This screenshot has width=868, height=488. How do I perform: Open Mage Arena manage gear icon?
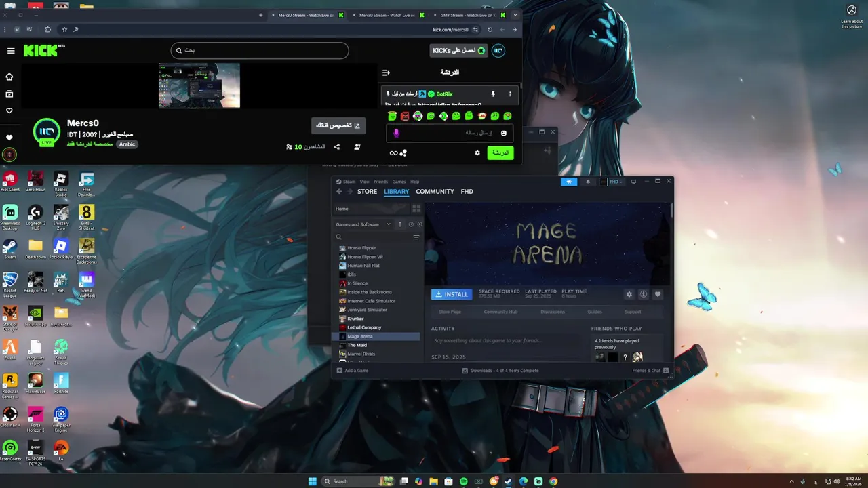(x=629, y=294)
